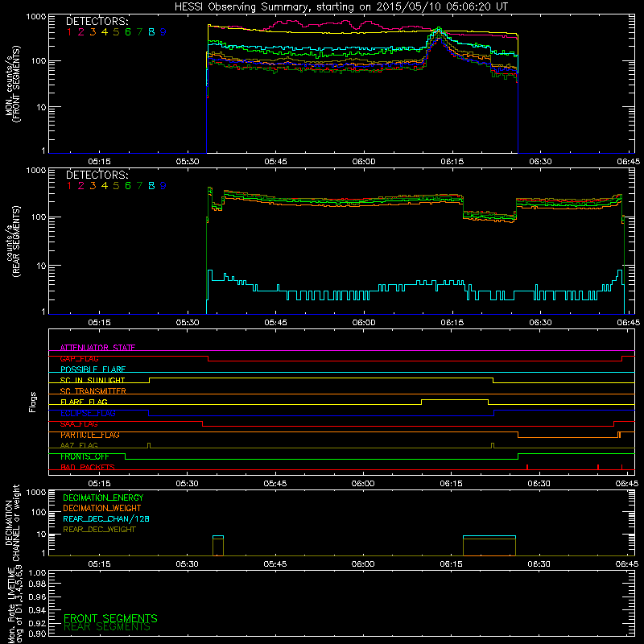Select orange detector 3 in the front segments legend
This screenshot has height=644, width=644.
[x=93, y=31]
